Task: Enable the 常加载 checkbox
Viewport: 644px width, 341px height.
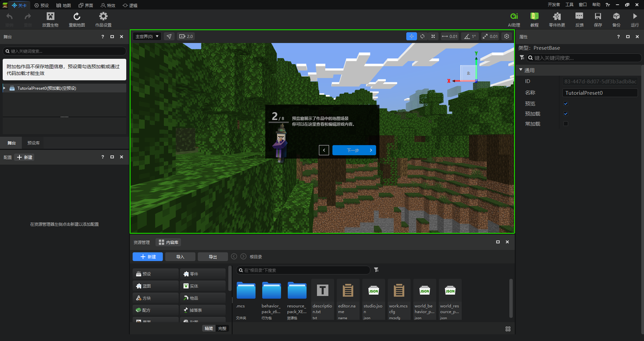Action: pos(566,124)
